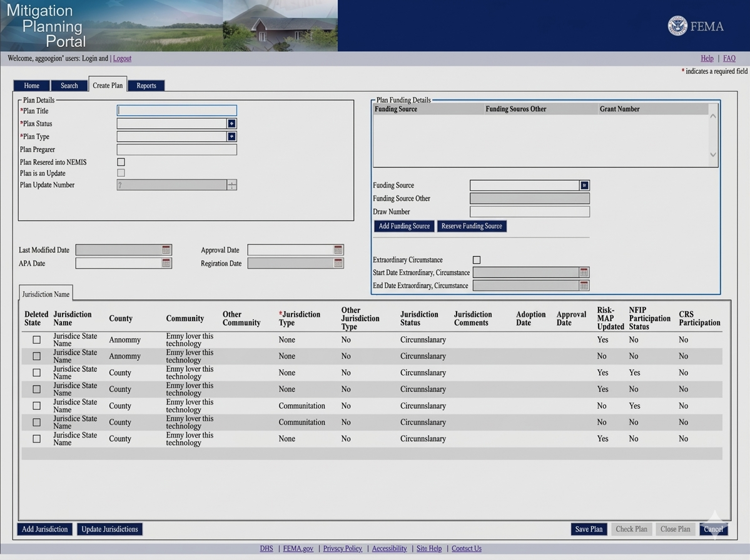
Task: Tick the Deleted State checkbox in first row
Action: coord(36,340)
